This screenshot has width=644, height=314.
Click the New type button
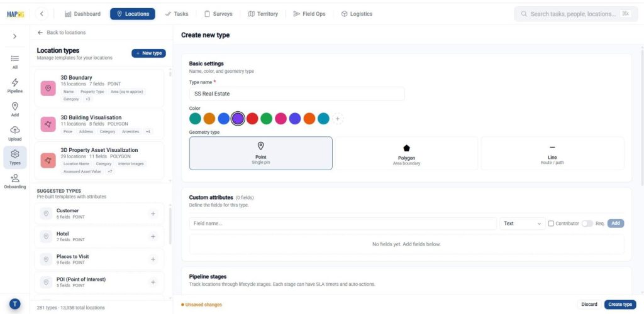[148, 53]
